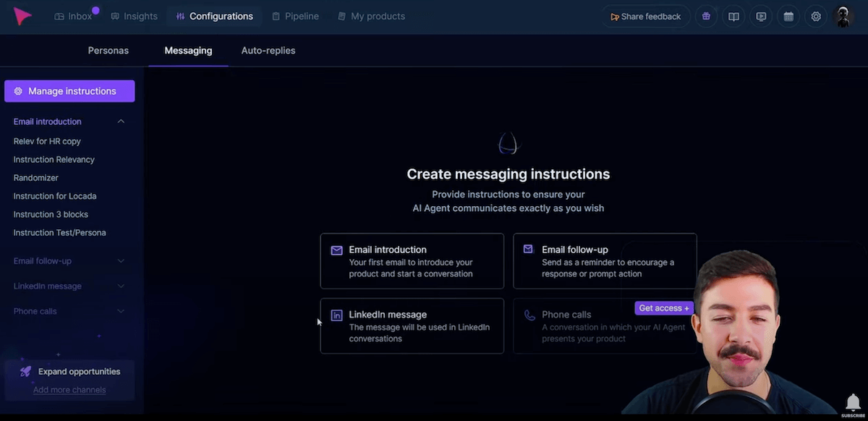Select the LinkedIn message card
868x421 pixels.
point(412,326)
